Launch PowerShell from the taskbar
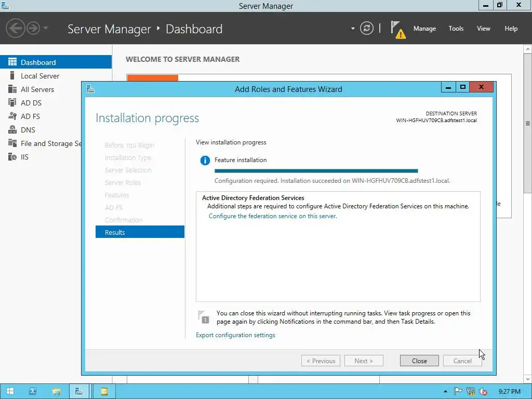Image resolution: width=532 pixels, height=399 pixels. [x=33, y=391]
